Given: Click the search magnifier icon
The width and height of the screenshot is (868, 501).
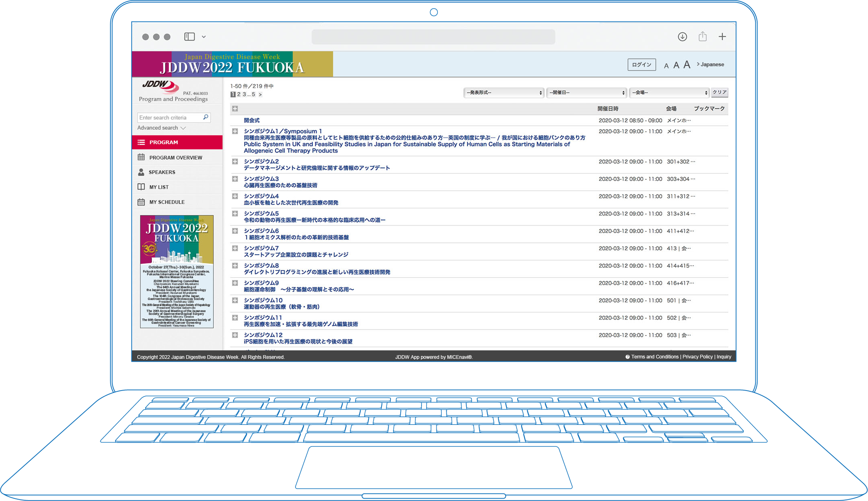Looking at the screenshot, I should pos(206,117).
